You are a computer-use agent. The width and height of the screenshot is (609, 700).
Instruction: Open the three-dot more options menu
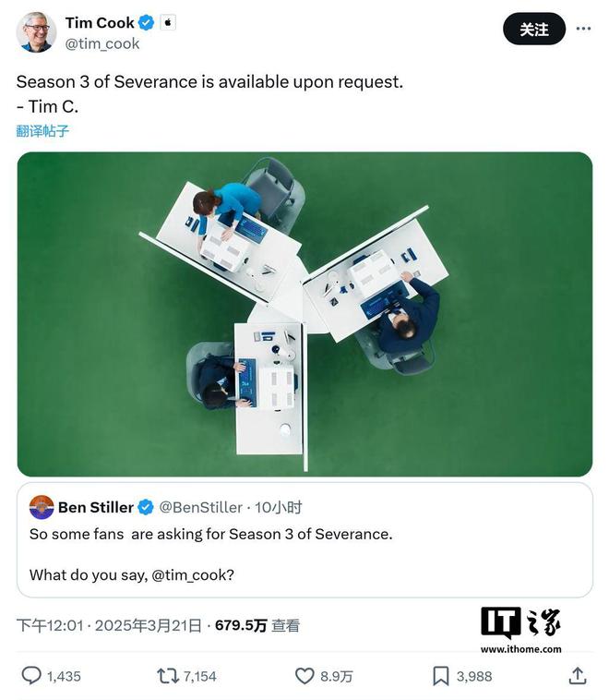583,29
